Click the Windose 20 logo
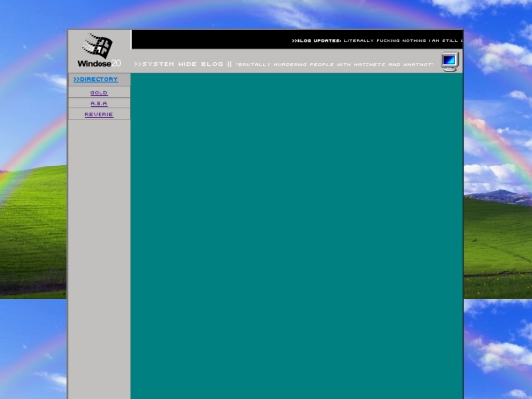Image resolution: width=532 pixels, height=399 pixels. coord(100,50)
